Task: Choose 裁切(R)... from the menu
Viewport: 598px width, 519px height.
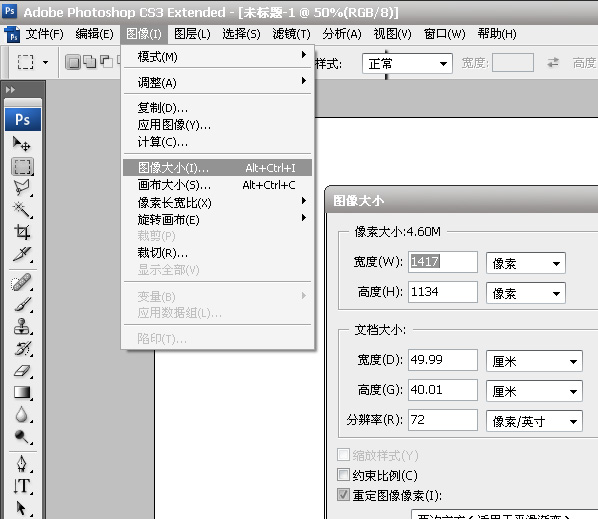Action: (x=217, y=252)
